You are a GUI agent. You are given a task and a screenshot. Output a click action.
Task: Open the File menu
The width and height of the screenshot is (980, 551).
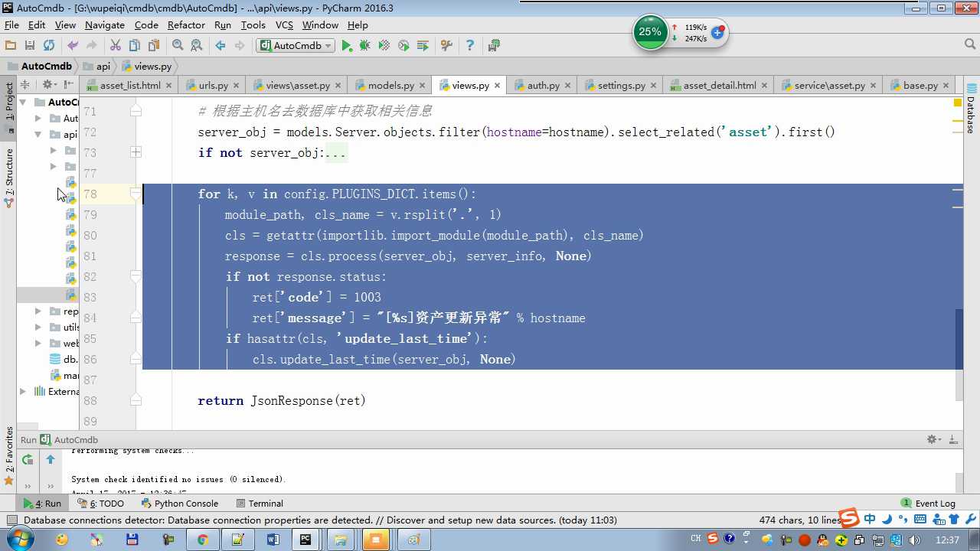tap(11, 25)
